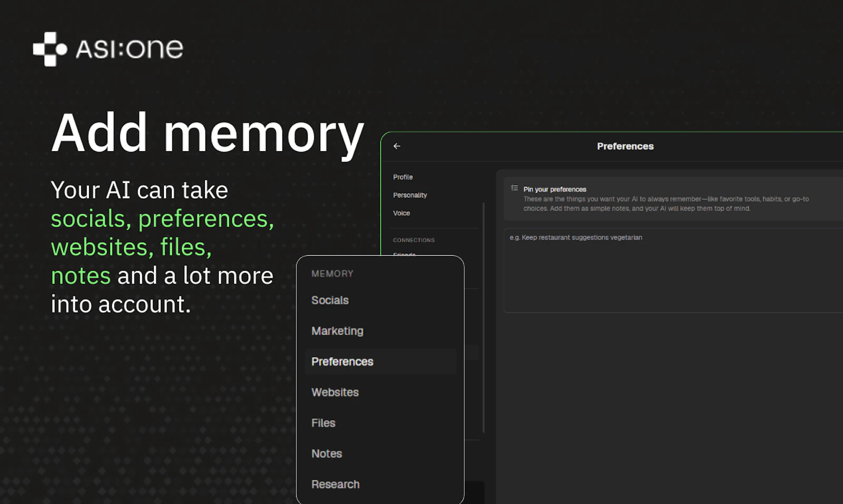Click the Preferences panel title
This screenshot has width=843, height=504.
[x=625, y=146]
